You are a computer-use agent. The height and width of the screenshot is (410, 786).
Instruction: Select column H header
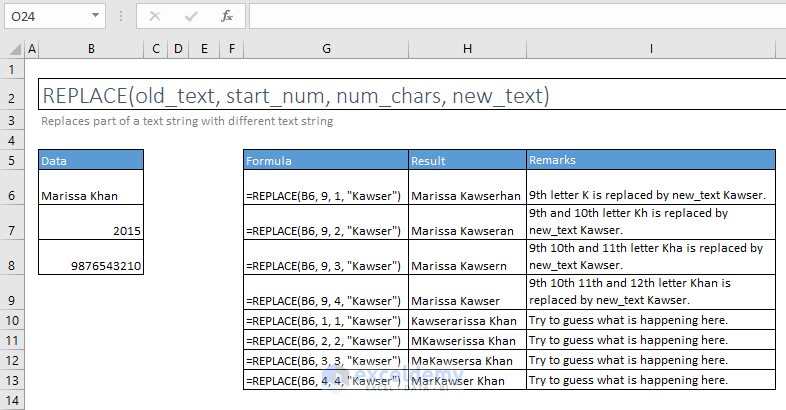(467, 48)
